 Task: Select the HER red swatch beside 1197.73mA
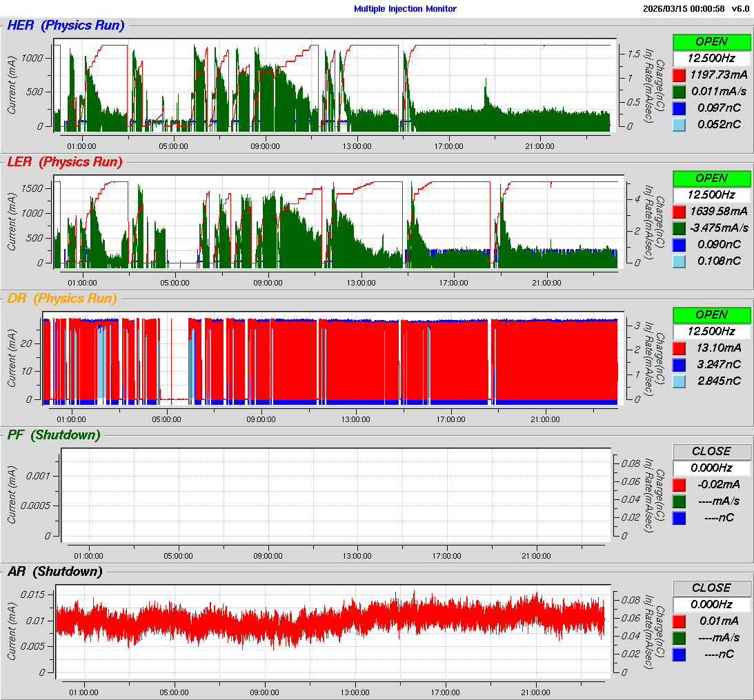[679, 74]
